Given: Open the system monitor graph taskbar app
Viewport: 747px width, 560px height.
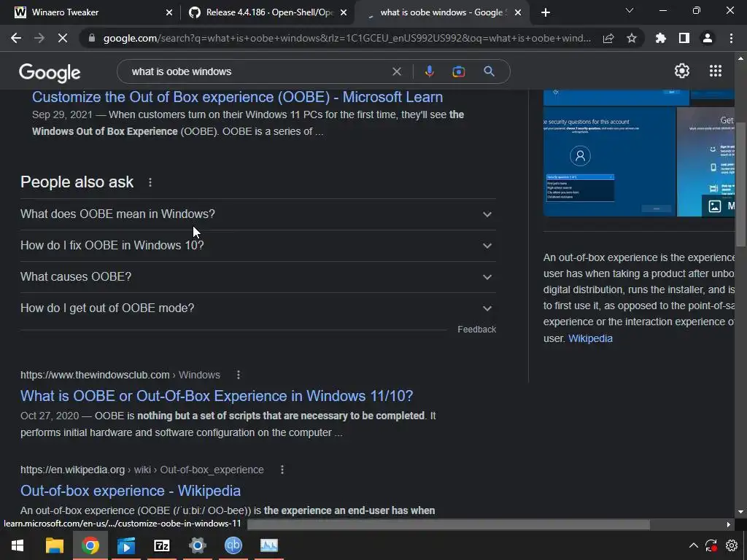Looking at the screenshot, I should (268, 545).
